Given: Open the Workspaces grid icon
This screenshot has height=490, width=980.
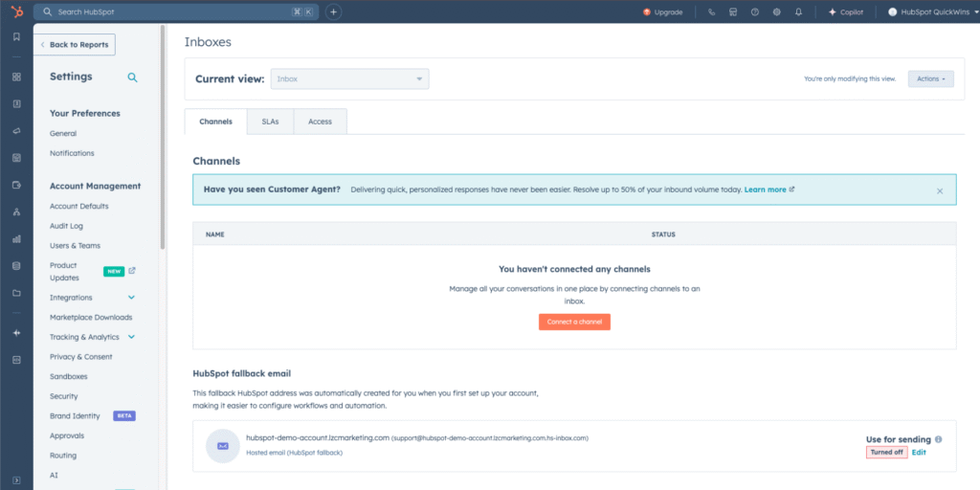Looking at the screenshot, I should pyautogui.click(x=17, y=77).
